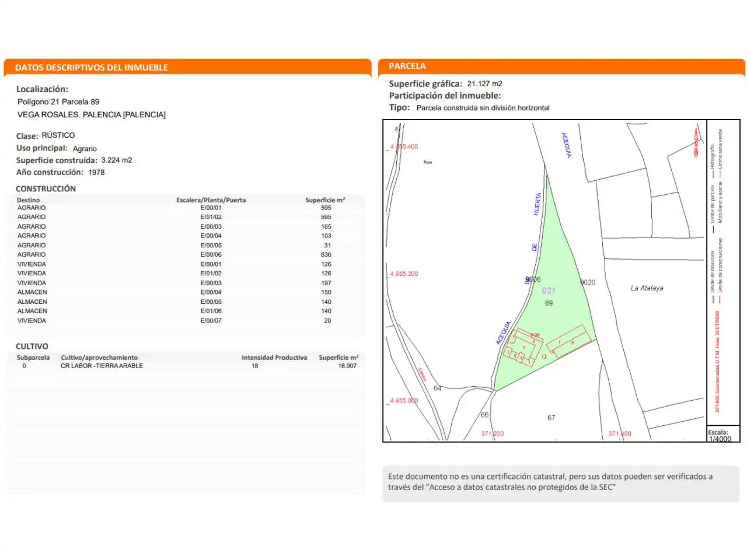Click the coordinate label "4.655.400"

coord(404,147)
